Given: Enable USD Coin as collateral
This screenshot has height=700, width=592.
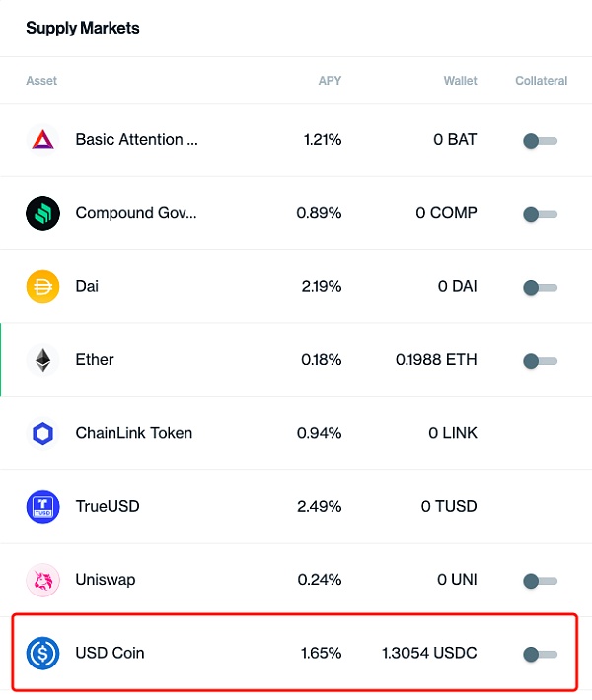Looking at the screenshot, I should coord(540,654).
